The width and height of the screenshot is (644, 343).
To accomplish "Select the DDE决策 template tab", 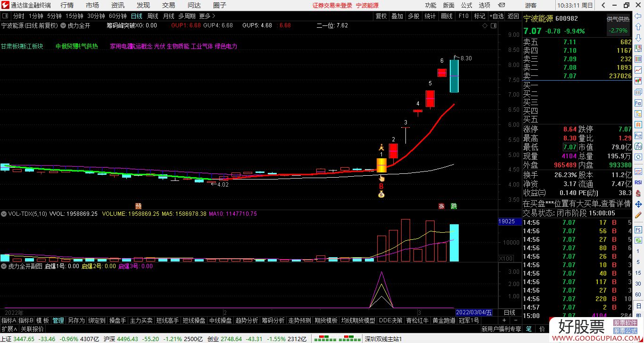I will click(391, 320).
